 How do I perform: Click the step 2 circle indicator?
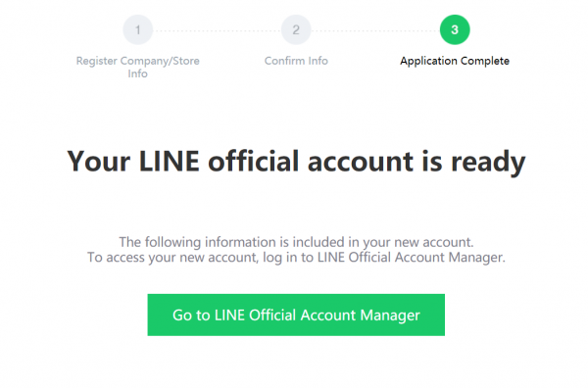(296, 29)
